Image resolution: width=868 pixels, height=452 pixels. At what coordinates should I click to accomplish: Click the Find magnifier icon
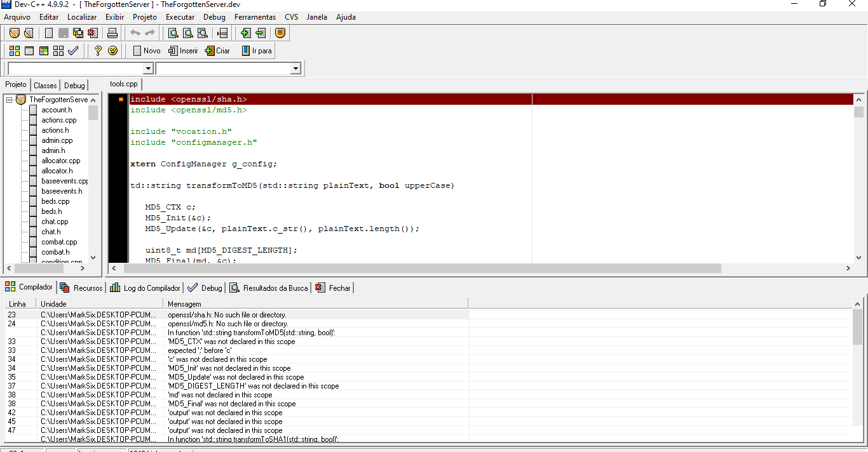(173, 33)
